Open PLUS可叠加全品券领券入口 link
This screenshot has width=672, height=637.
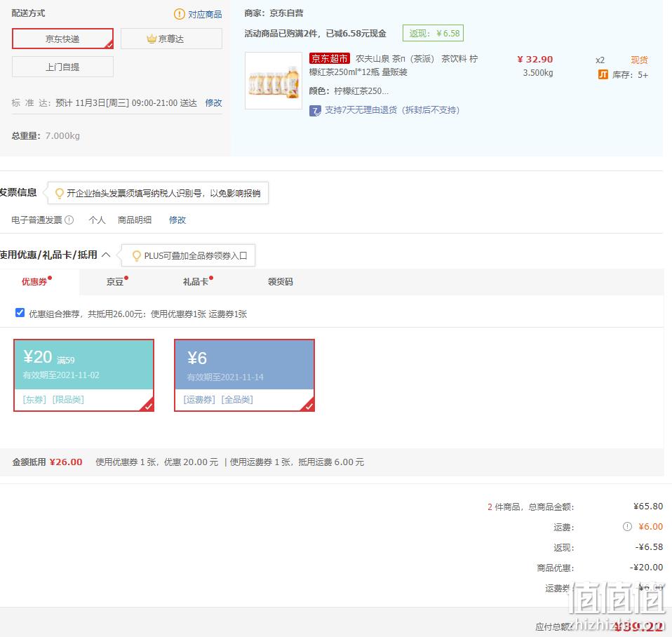click(196, 256)
